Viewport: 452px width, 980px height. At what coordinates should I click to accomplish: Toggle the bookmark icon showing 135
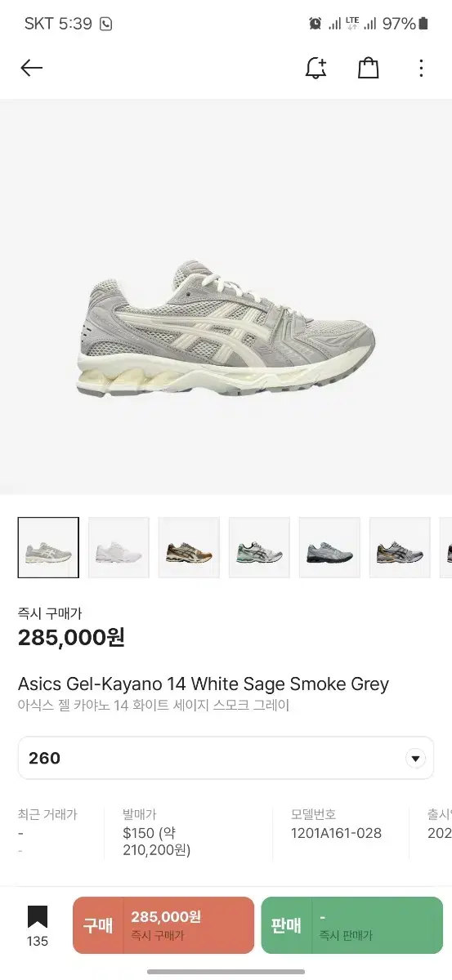tap(38, 925)
